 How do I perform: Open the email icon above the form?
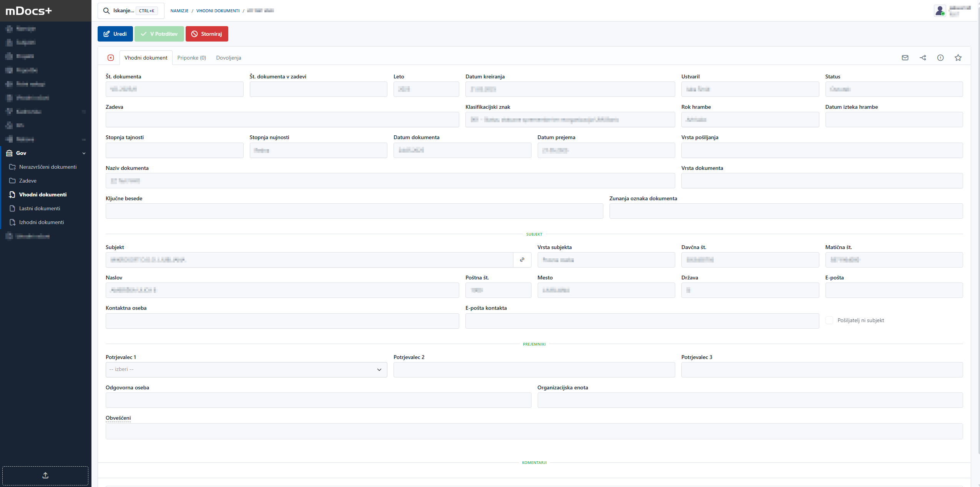pos(904,58)
